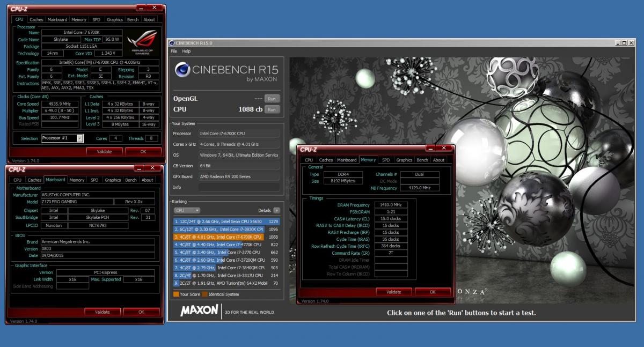This screenshot has width=644, height=347.
Task: Click Core Speed value 4935.9 MHz
Action: coord(60,104)
